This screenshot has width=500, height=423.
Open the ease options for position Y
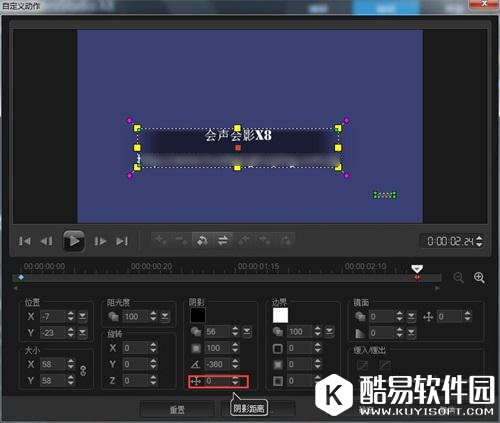pyautogui.click(x=82, y=332)
